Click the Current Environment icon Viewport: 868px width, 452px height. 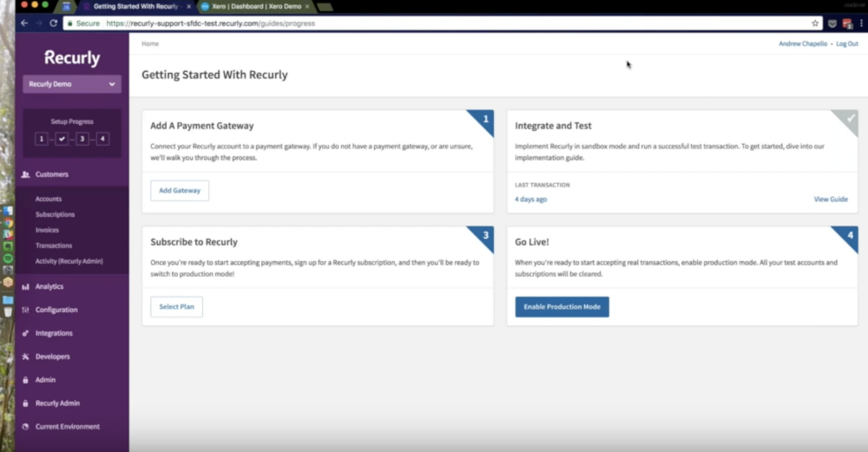[25, 427]
